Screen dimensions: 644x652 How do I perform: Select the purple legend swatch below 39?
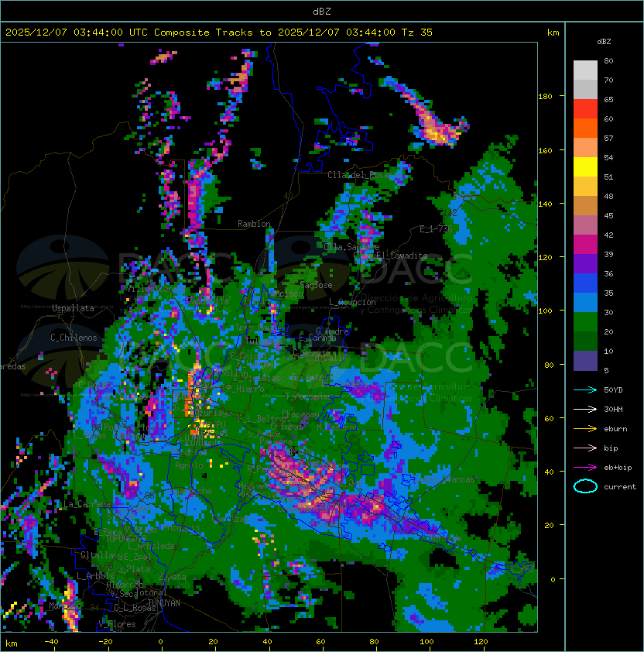[585, 263]
